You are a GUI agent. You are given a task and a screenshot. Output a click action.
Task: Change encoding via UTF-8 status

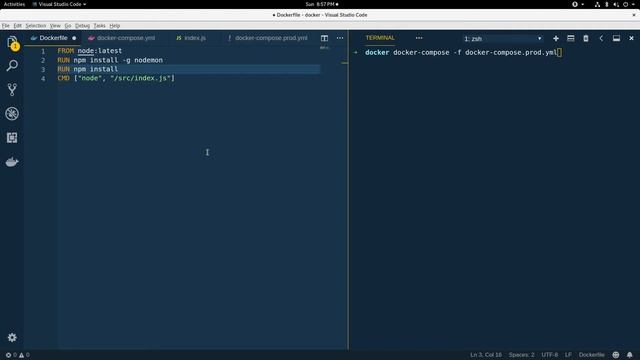(x=549, y=355)
